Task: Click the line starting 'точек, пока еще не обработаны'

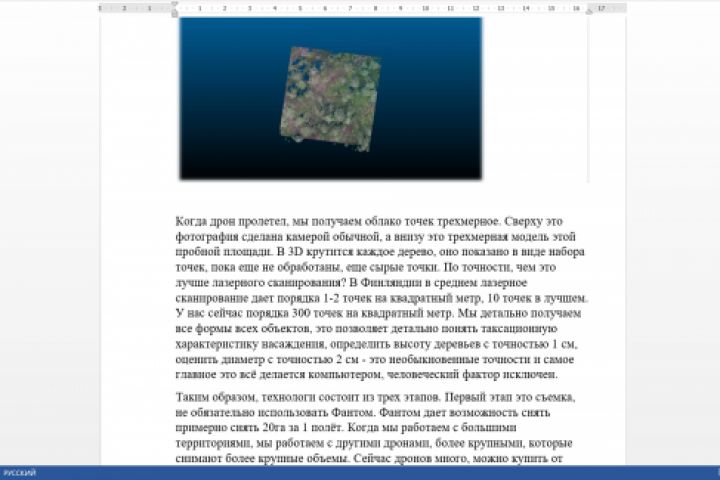Action: [366, 267]
